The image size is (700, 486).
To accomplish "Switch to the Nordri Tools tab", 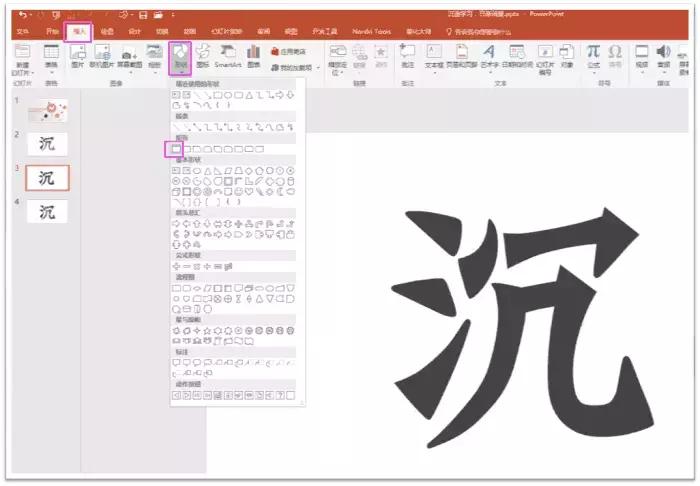I will [371, 31].
